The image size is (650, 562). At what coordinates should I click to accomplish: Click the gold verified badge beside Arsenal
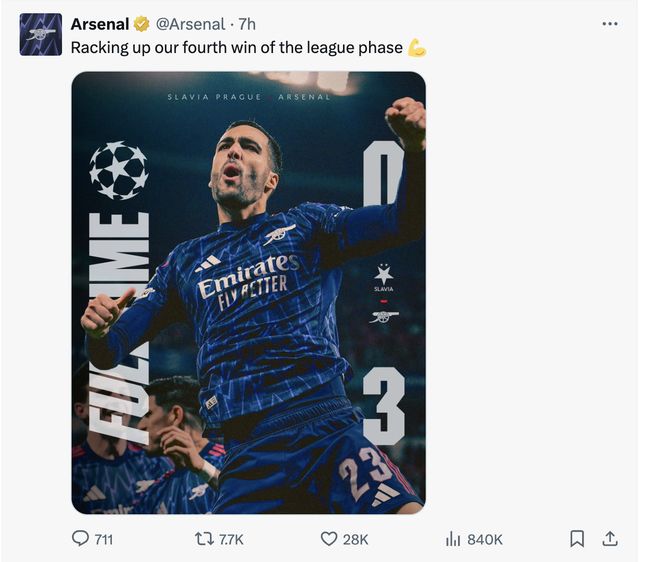(142, 24)
